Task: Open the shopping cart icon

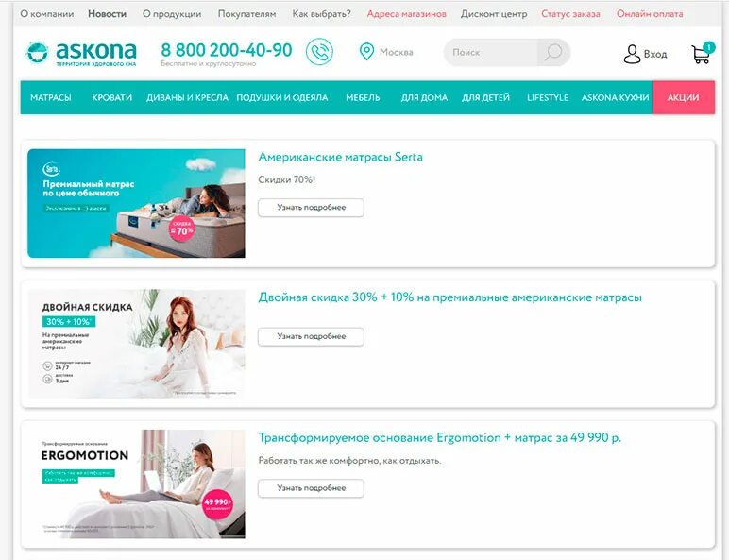Action: tap(701, 53)
